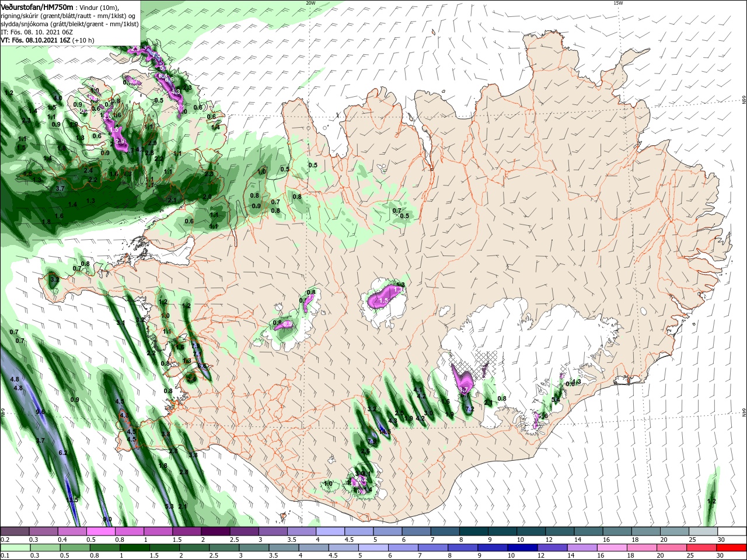747x560 pixels.
Task: Click the dark blue rain swatch between 10 and 12
Action: (521, 548)
